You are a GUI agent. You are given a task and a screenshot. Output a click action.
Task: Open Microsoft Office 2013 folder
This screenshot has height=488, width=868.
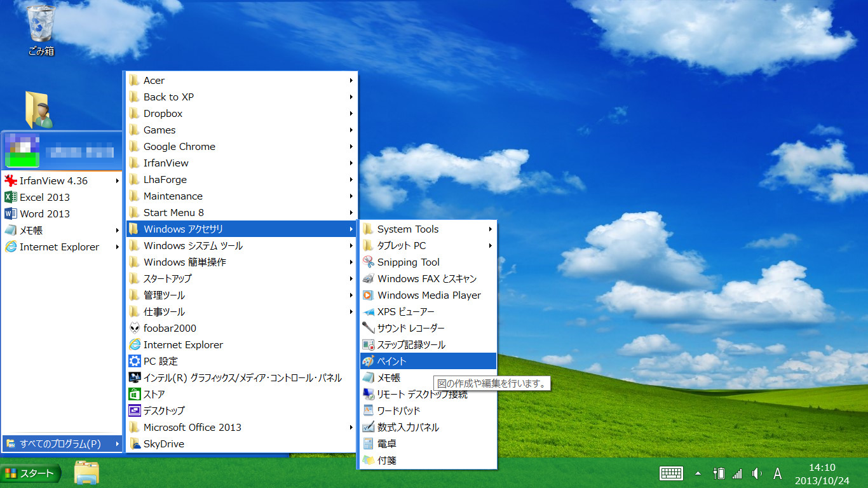[241, 427]
